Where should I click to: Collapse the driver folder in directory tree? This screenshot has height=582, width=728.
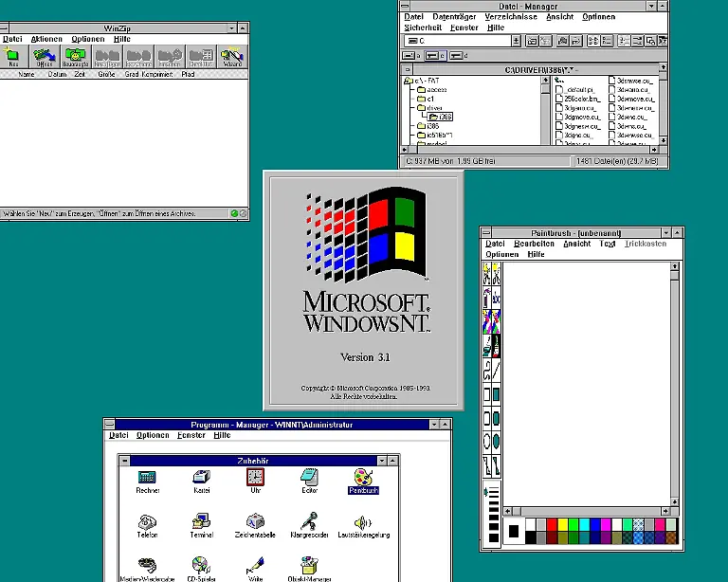pyautogui.click(x=429, y=108)
